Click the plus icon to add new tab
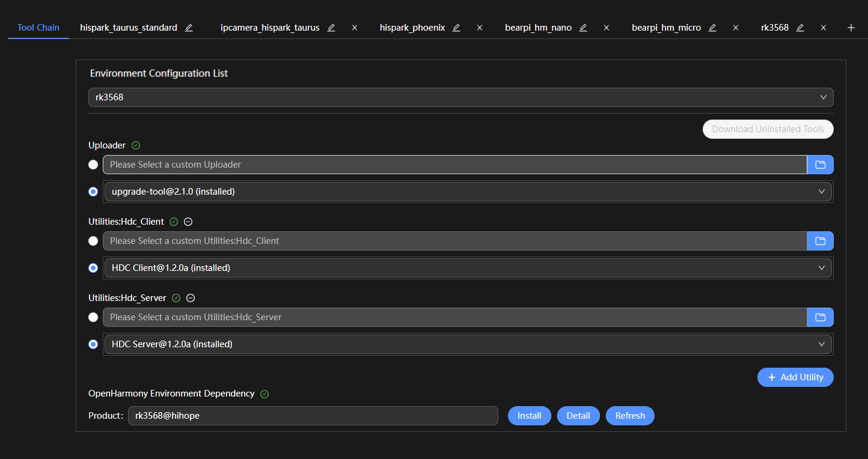868x459 pixels. [851, 28]
